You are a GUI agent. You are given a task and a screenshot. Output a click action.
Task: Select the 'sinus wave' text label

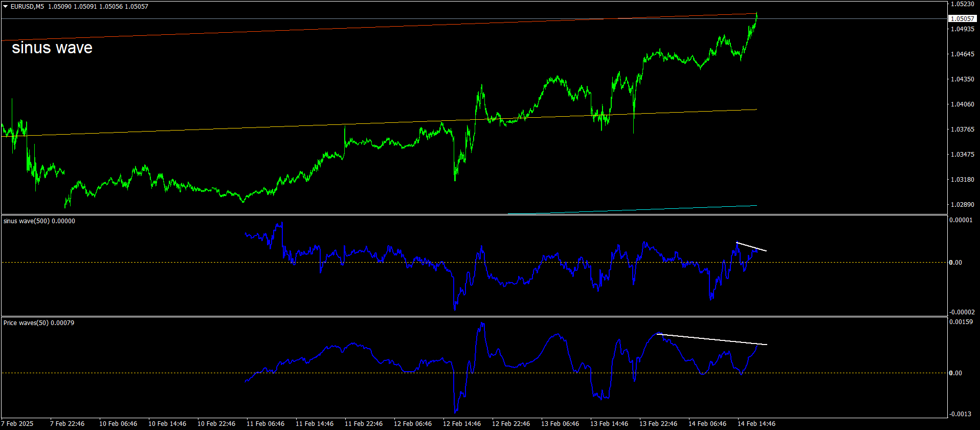(52, 48)
